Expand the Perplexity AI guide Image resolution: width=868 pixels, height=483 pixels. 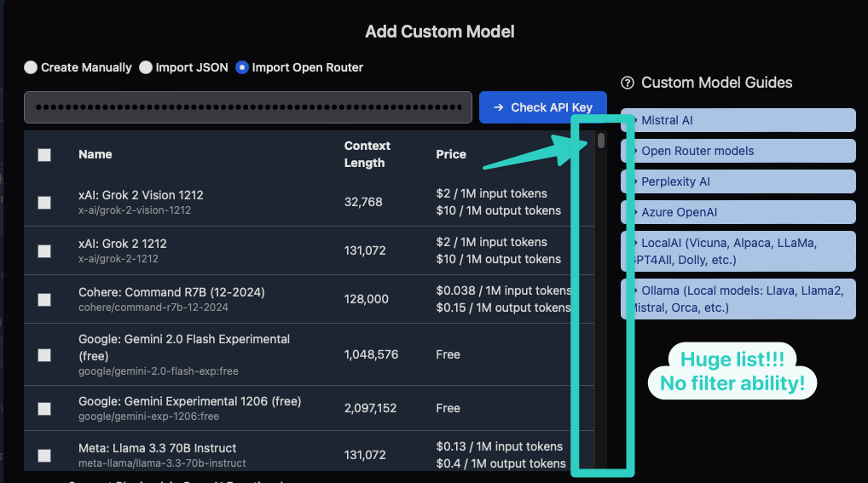click(738, 181)
